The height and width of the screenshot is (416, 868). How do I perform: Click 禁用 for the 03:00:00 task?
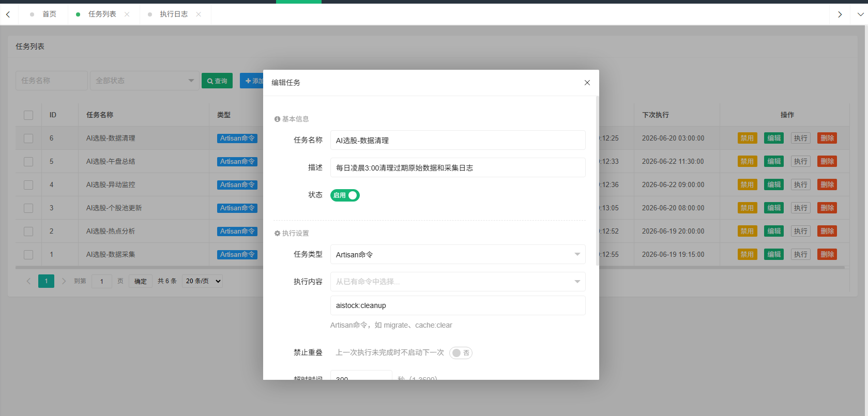coord(747,138)
